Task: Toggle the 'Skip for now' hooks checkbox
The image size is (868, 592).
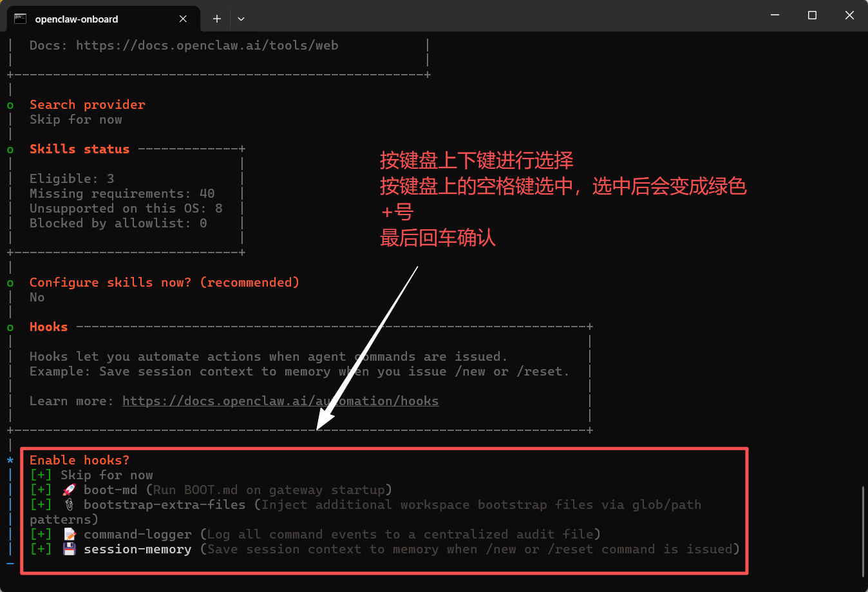Action: pos(41,475)
